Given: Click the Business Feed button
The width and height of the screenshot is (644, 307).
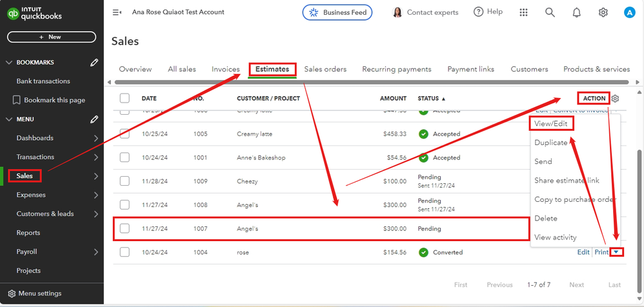Looking at the screenshot, I should coord(337,12).
